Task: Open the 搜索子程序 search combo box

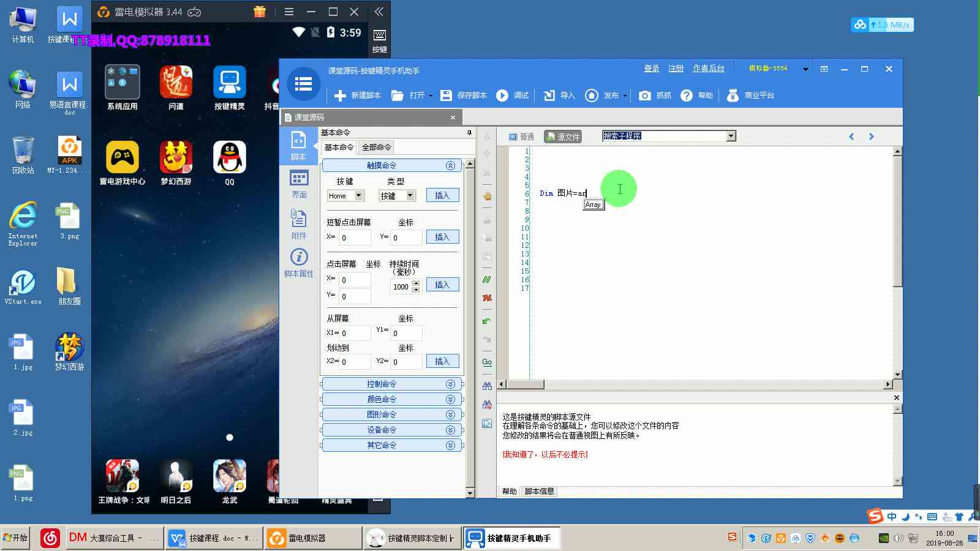Action: [x=669, y=136]
